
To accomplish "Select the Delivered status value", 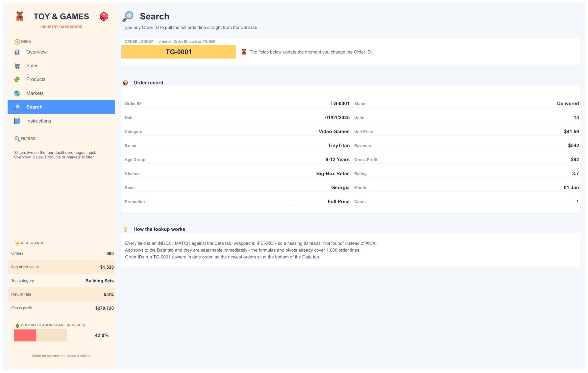I will [x=568, y=104].
